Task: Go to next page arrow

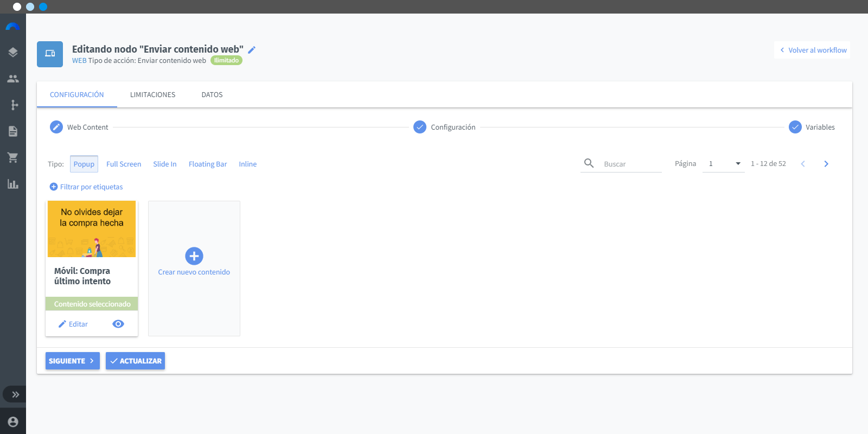Action: pos(826,164)
